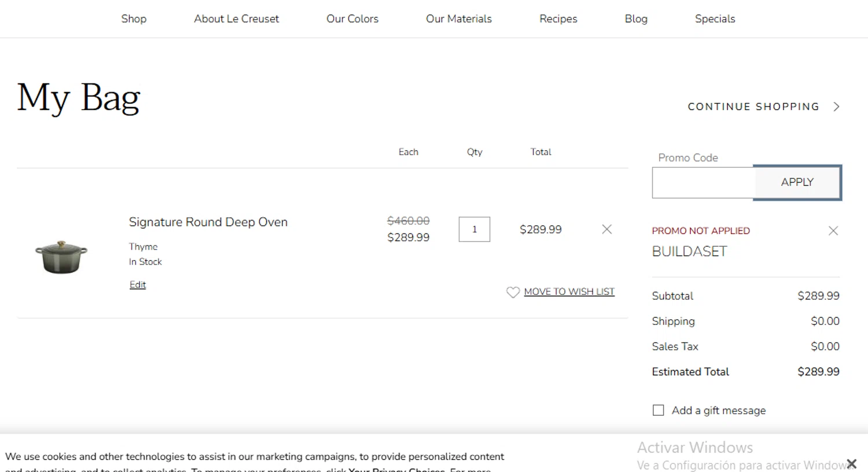
Task: Click the Estimated Total label
Action: (x=690, y=372)
